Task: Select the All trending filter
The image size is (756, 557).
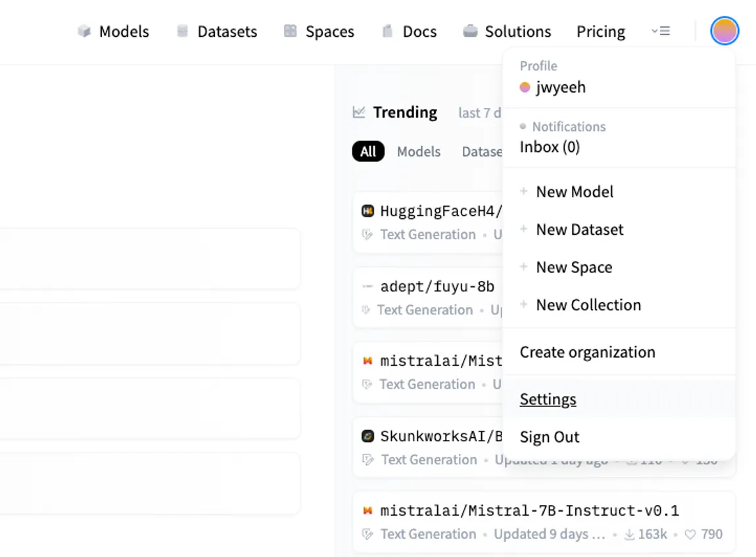Action: (x=368, y=152)
